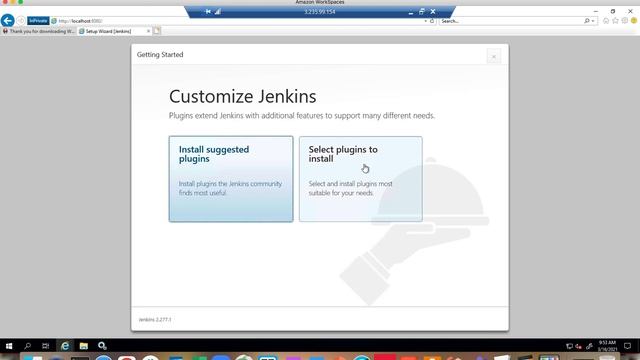Open the browser Home icon
Screen dimensions: 640x360
606,21
